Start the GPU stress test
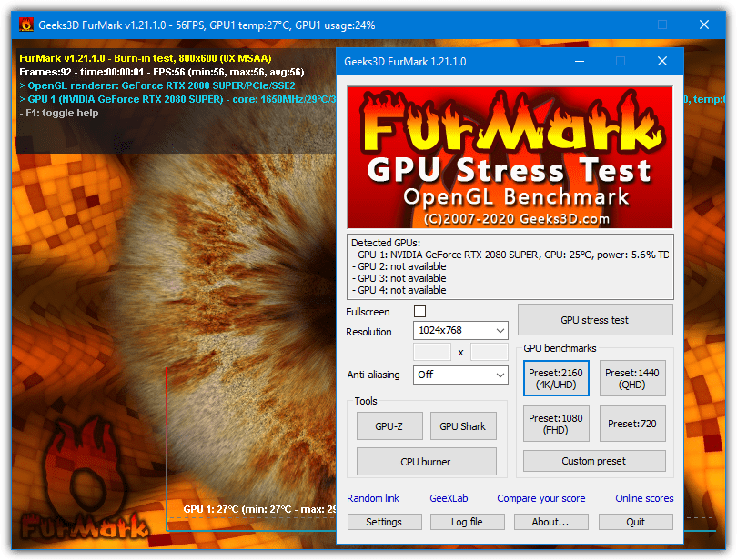This screenshot has width=737, height=560. 595,320
